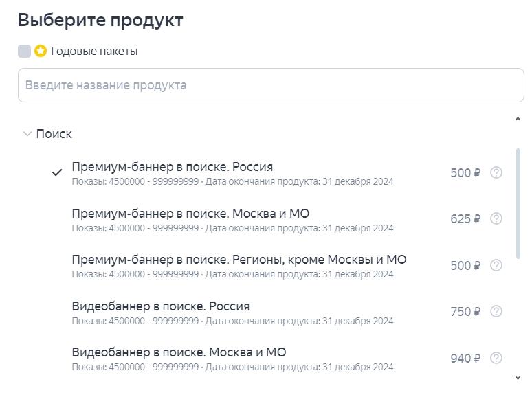Enable the Годовые пакеты checkbox
Screen dimensions: 532x408
(x=25, y=51)
